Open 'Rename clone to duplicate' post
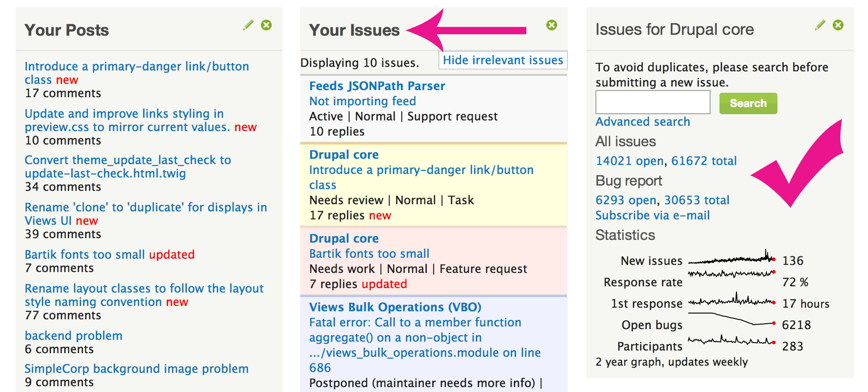This screenshot has width=868, height=392. coord(145,214)
